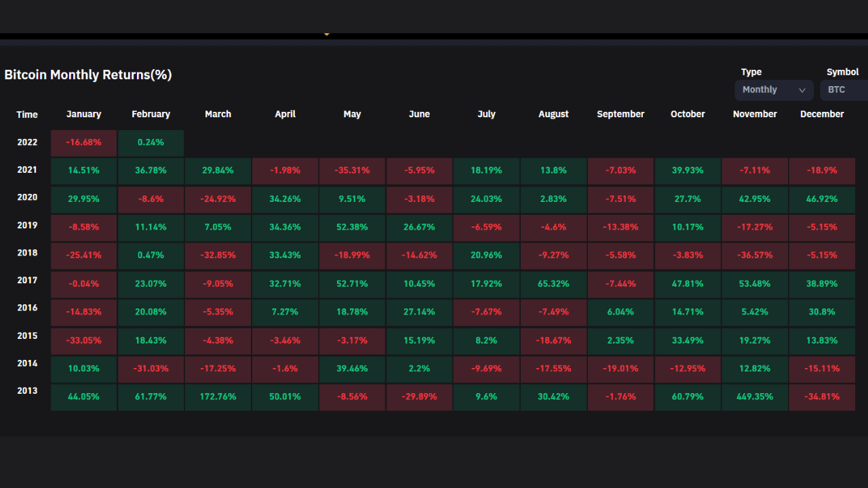Click the -31.03% cell in February 2014

click(151, 369)
